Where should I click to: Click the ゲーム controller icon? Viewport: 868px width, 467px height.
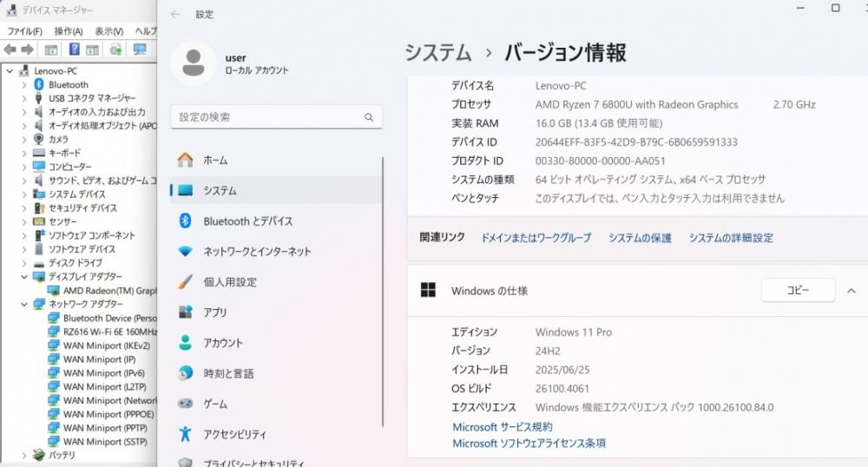(x=186, y=404)
